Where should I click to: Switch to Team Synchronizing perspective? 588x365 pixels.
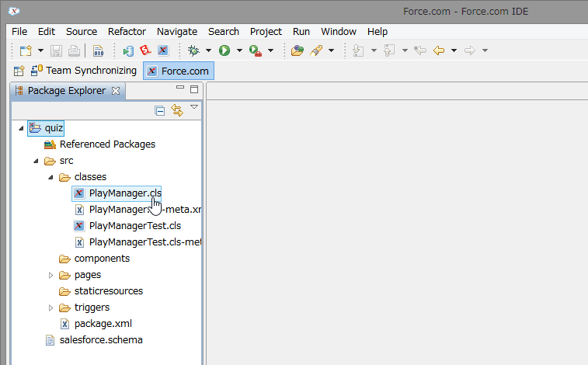tap(84, 71)
